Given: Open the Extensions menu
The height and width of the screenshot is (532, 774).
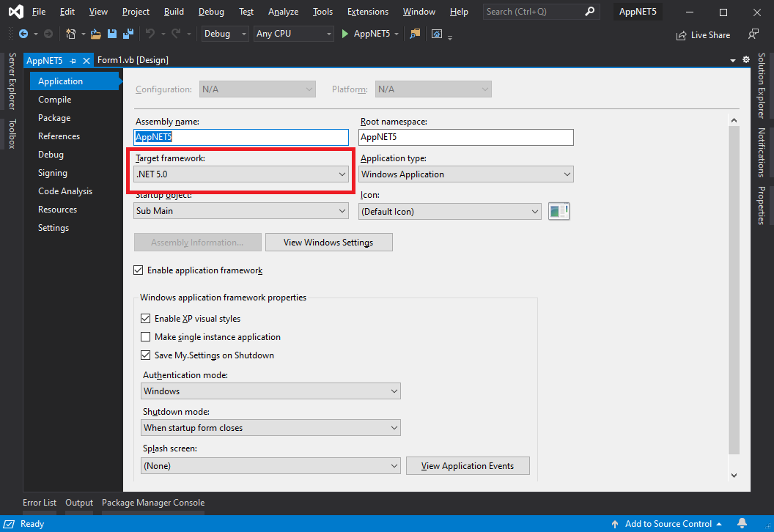Looking at the screenshot, I should 368,11.
